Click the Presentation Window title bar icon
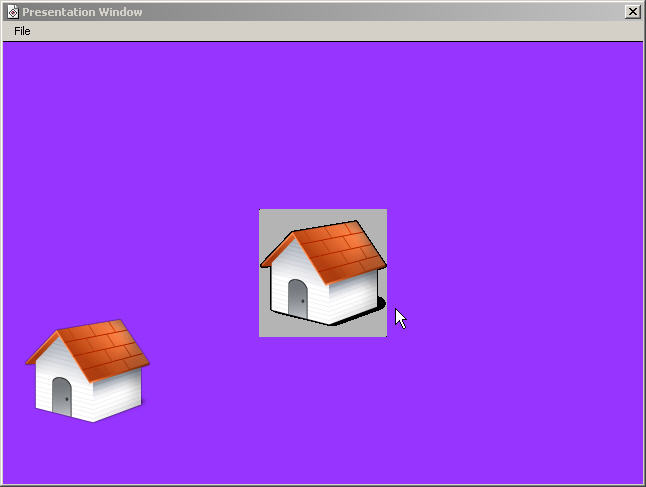The height and width of the screenshot is (487, 646). (13, 12)
